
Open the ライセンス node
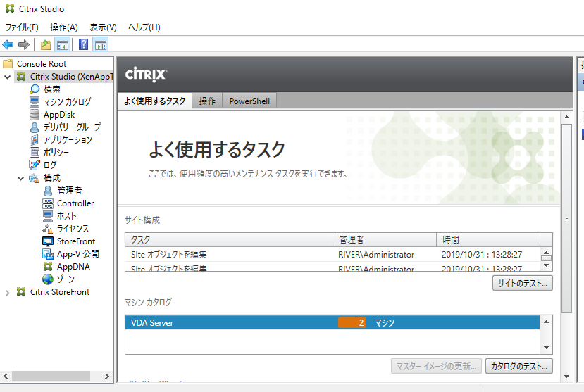(x=73, y=229)
